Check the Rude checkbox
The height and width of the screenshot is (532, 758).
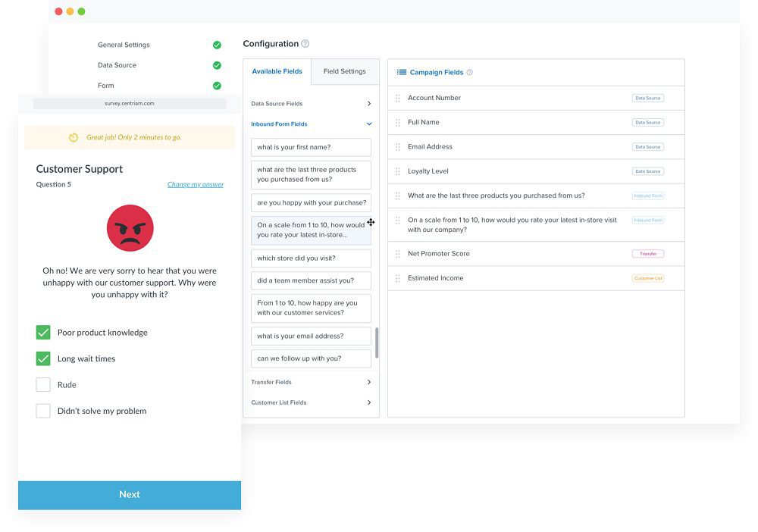(43, 385)
